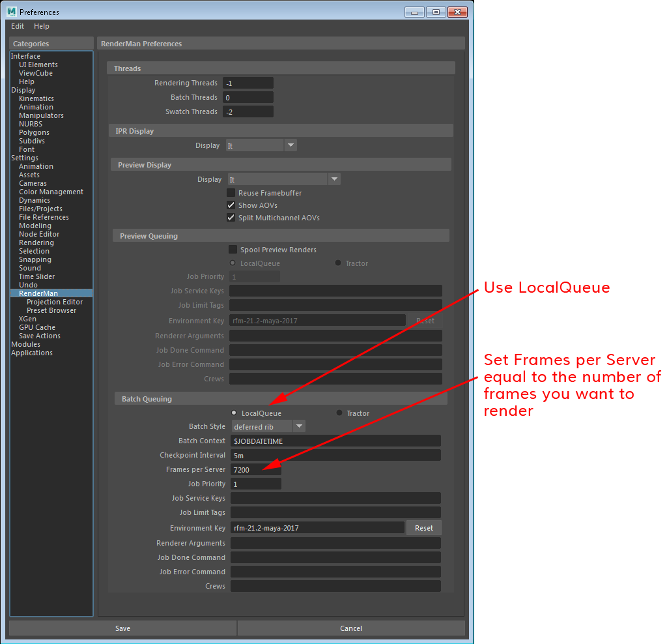The image size is (667, 644).
Task: Cancel the preferences dialog
Action: (351, 628)
